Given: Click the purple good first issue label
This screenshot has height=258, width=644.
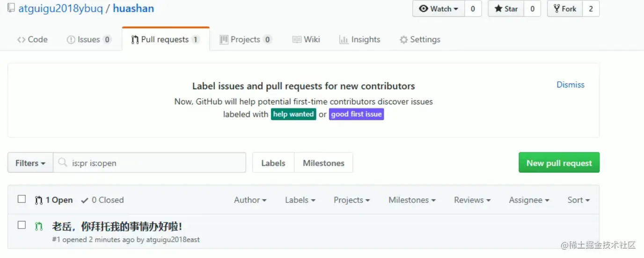Looking at the screenshot, I should tap(356, 114).
